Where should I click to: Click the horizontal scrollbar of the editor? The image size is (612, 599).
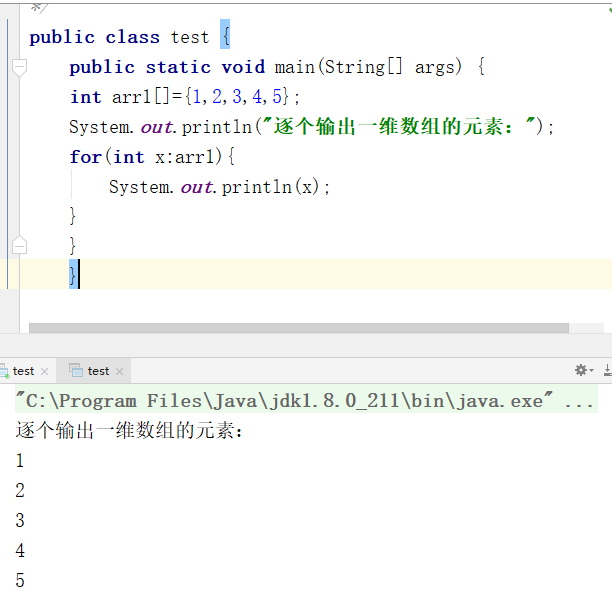point(299,328)
